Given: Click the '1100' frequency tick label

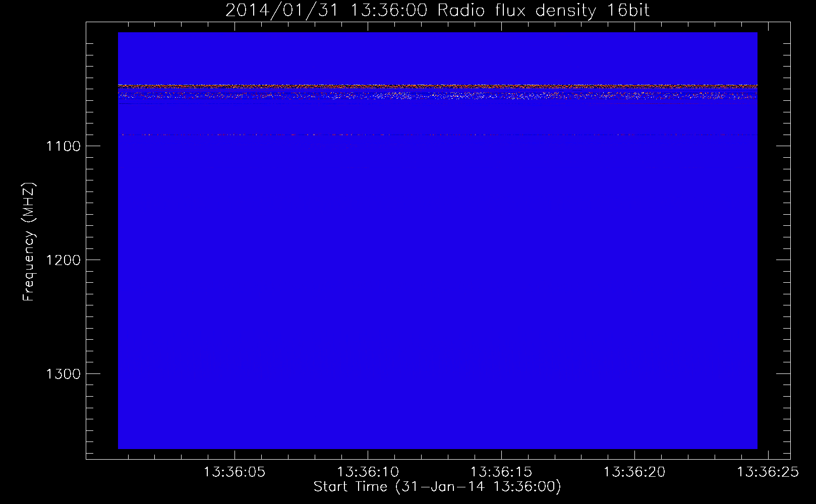Looking at the screenshot, I should [64, 146].
